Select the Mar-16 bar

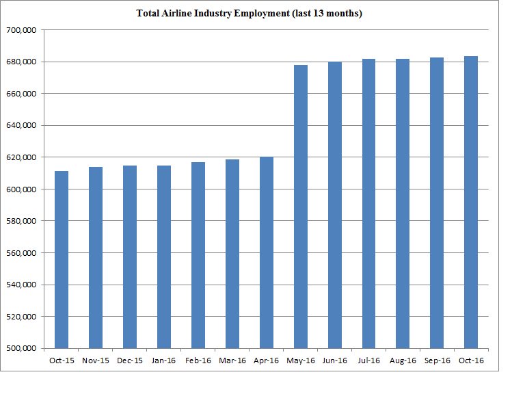pyautogui.click(x=232, y=254)
